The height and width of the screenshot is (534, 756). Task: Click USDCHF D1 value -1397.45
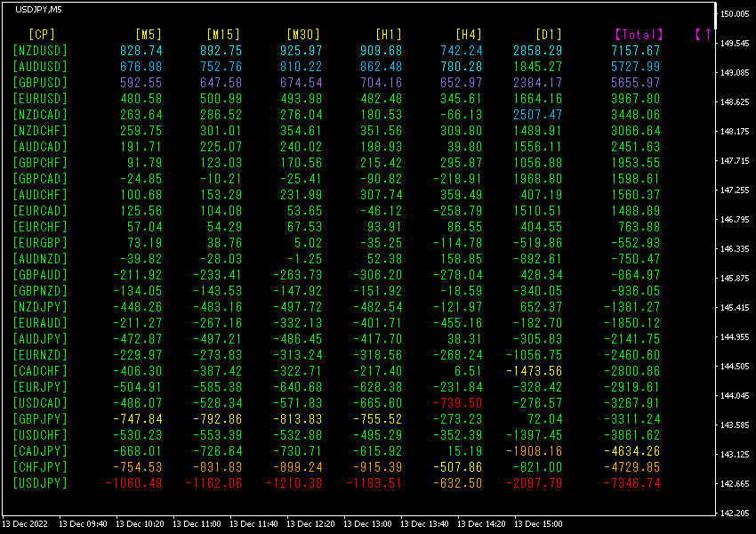(535, 435)
